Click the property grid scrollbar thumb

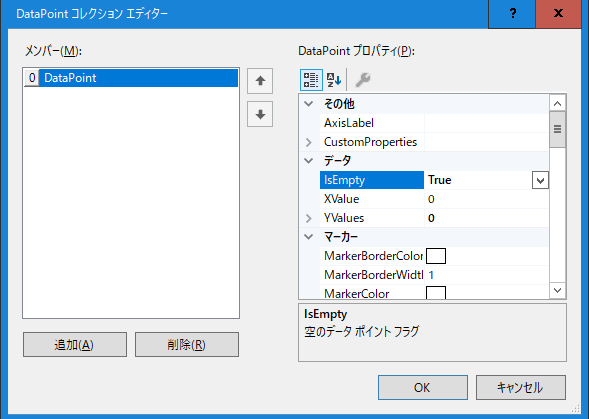tap(557, 129)
